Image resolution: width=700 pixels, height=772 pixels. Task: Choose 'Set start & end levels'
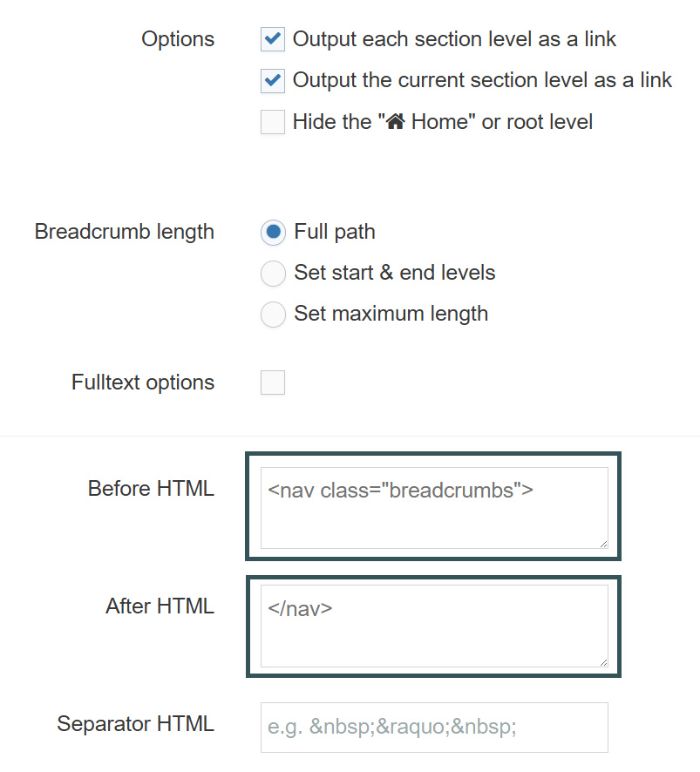(273, 273)
